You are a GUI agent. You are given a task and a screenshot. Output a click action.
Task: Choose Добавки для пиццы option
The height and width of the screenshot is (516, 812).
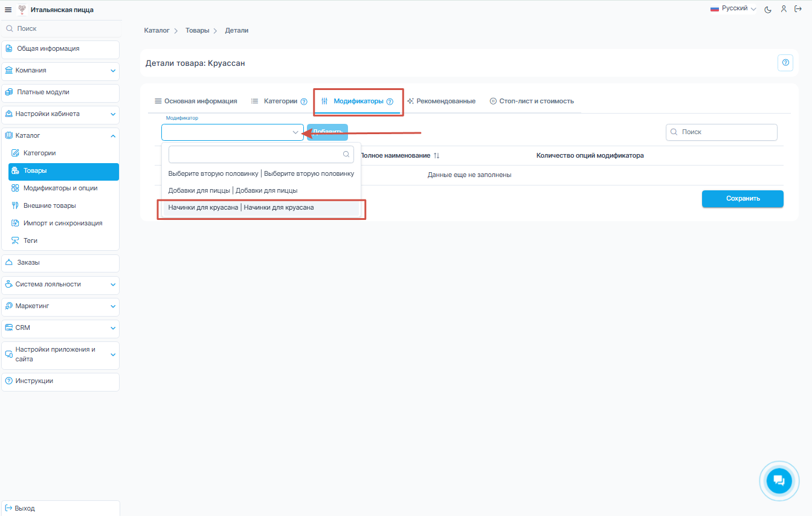[261, 190]
